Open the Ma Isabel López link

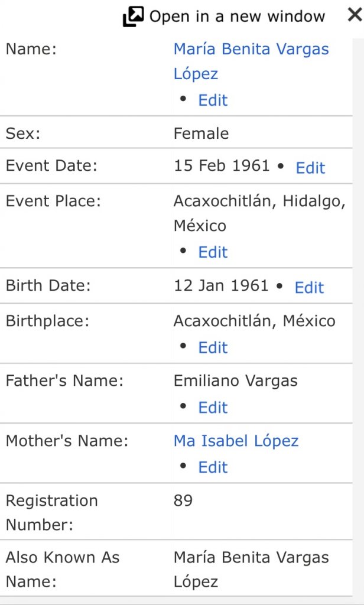click(x=236, y=441)
